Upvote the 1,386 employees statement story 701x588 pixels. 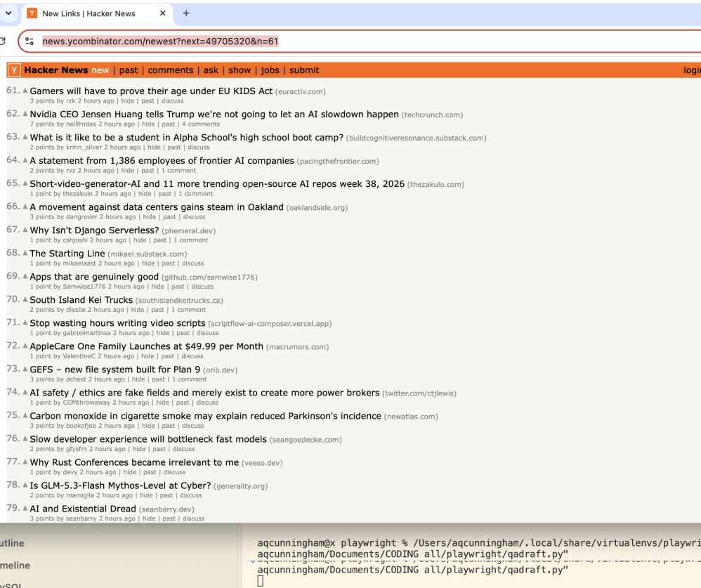pyautogui.click(x=25, y=161)
